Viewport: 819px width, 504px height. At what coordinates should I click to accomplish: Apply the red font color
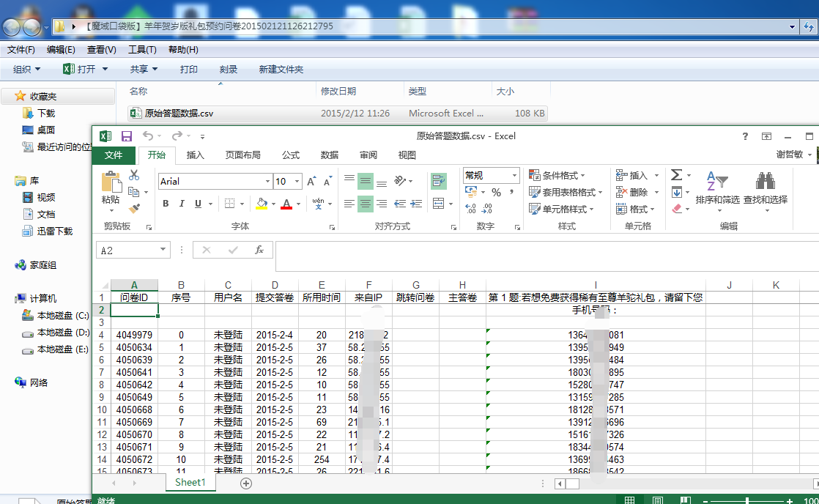click(x=286, y=204)
